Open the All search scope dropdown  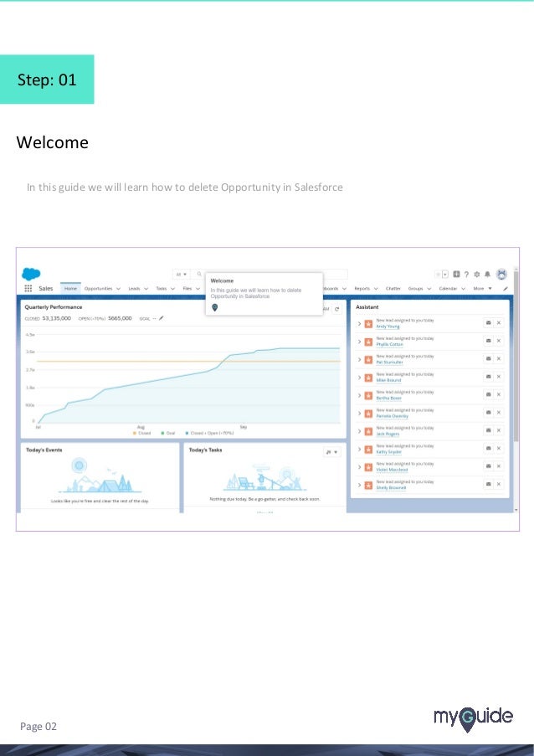pyautogui.click(x=182, y=274)
